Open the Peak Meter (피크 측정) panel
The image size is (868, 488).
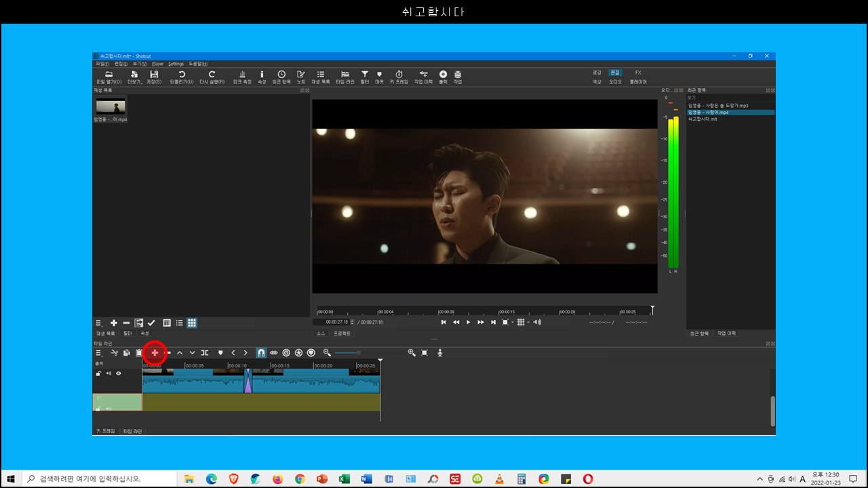point(242,74)
